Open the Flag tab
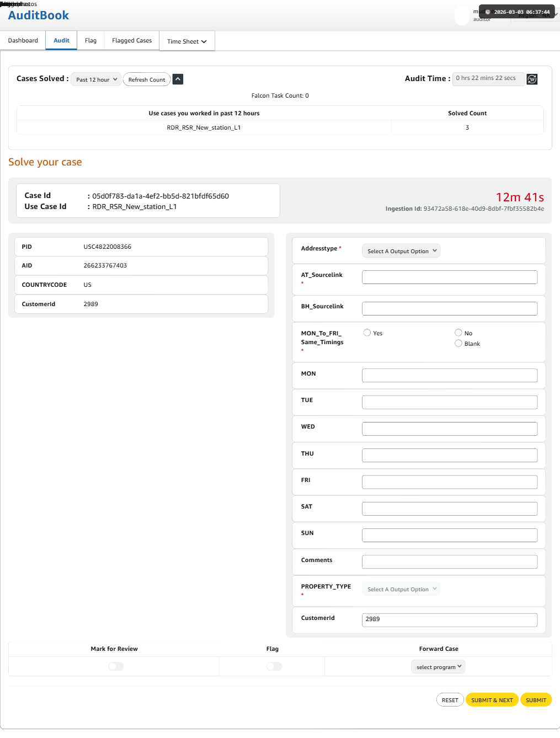This screenshot has height=738, width=560. pyautogui.click(x=90, y=40)
